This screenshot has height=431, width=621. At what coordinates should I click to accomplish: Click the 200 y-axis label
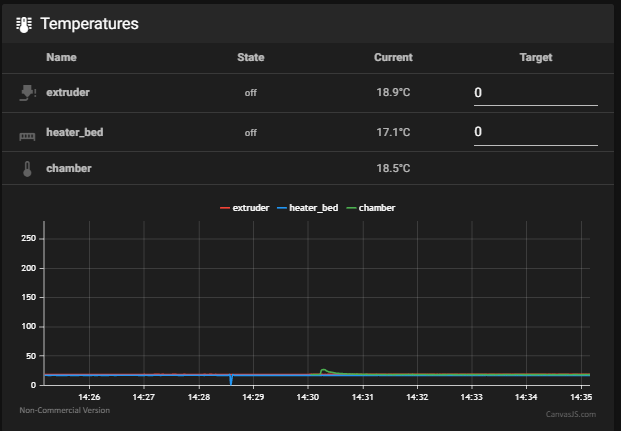click(28, 268)
